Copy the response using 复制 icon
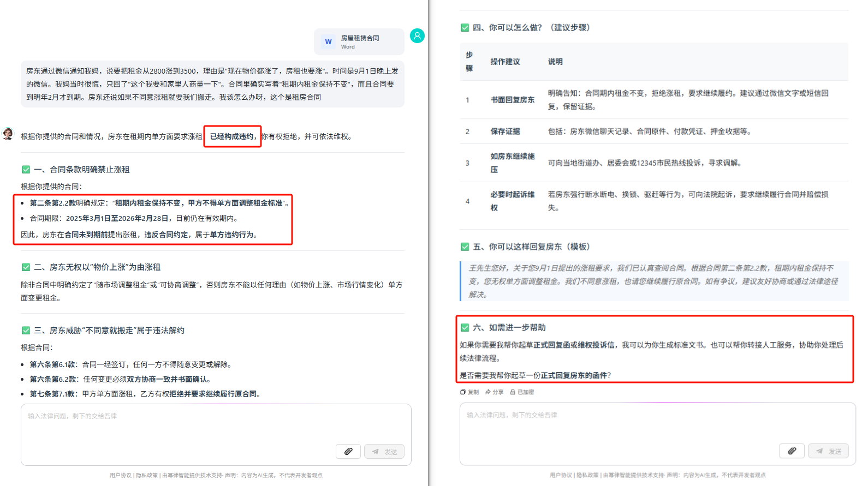The width and height of the screenshot is (868, 486). (463, 392)
